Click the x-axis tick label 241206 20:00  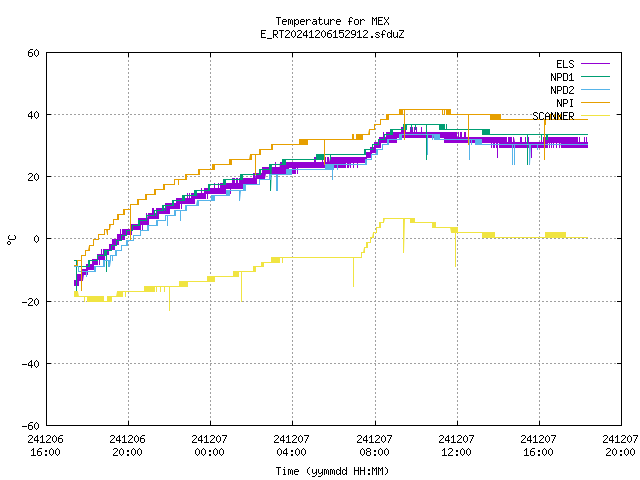127,446
